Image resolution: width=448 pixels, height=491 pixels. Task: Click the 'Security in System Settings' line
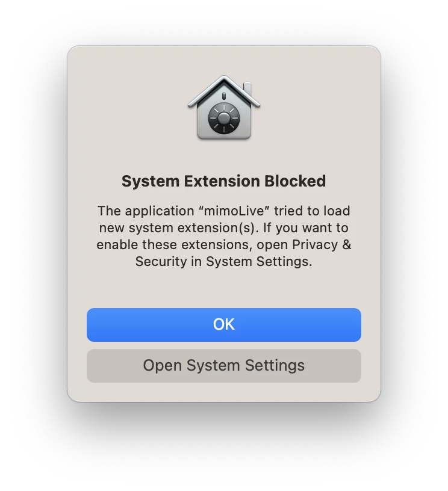point(223,262)
